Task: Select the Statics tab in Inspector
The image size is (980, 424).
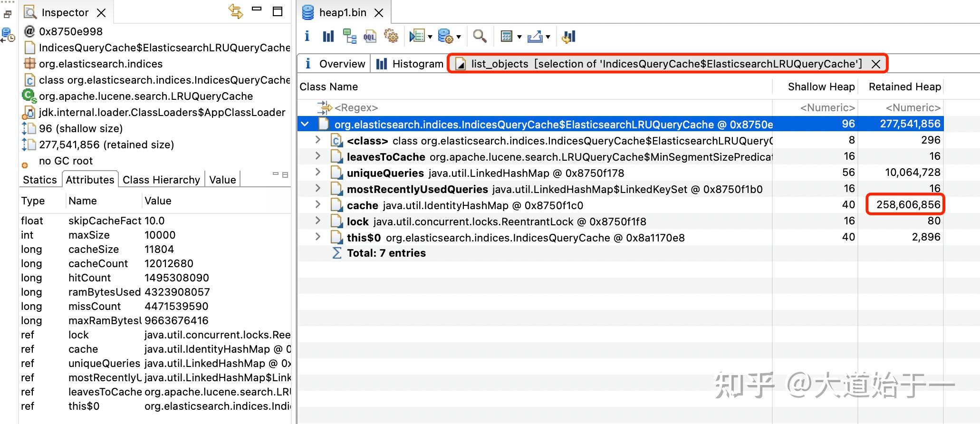Action: tap(40, 180)
